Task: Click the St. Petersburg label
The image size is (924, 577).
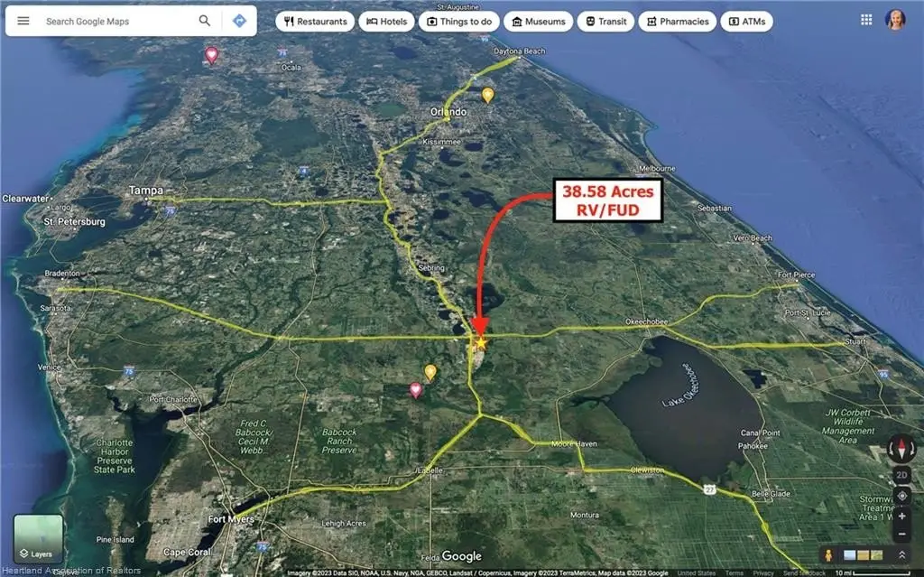Action: 74,222
